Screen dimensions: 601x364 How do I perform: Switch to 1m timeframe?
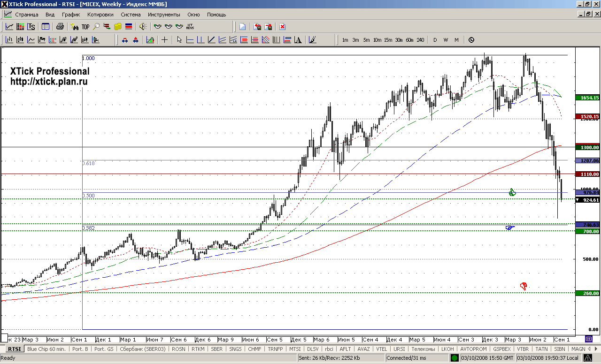[345, 40]
